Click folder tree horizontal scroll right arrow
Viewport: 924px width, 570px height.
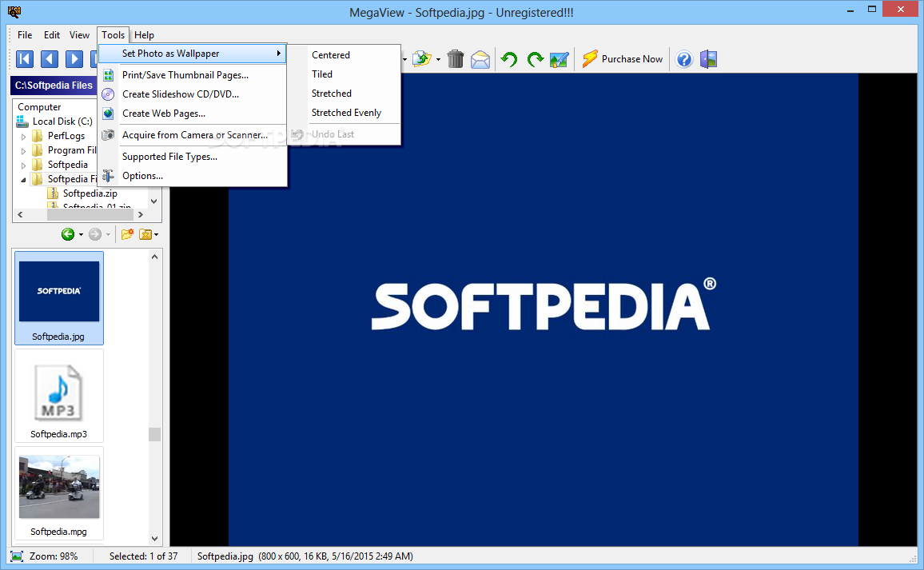(140, 214)
